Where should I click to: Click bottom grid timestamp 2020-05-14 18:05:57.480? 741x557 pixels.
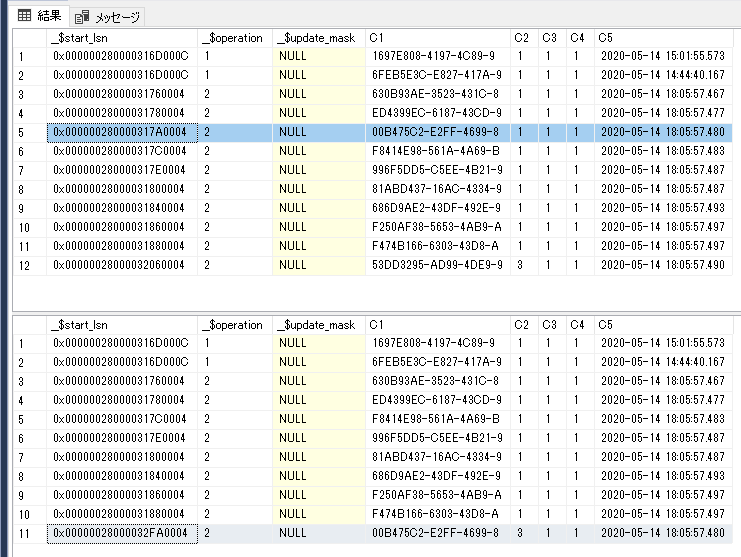[663, 533]
